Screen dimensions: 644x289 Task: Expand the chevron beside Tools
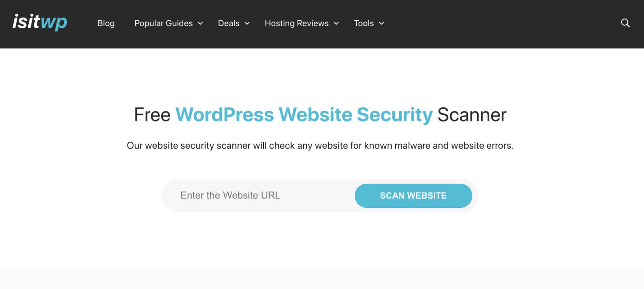381,24
